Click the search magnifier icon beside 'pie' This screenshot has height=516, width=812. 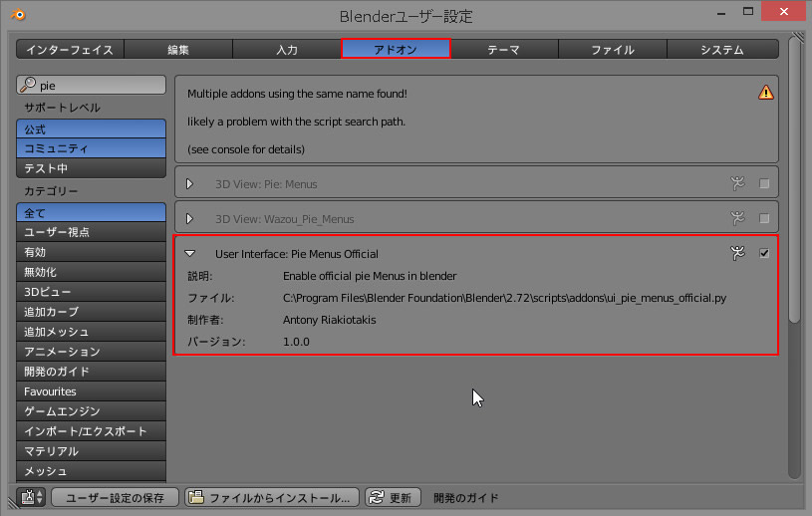coord(28,85)
